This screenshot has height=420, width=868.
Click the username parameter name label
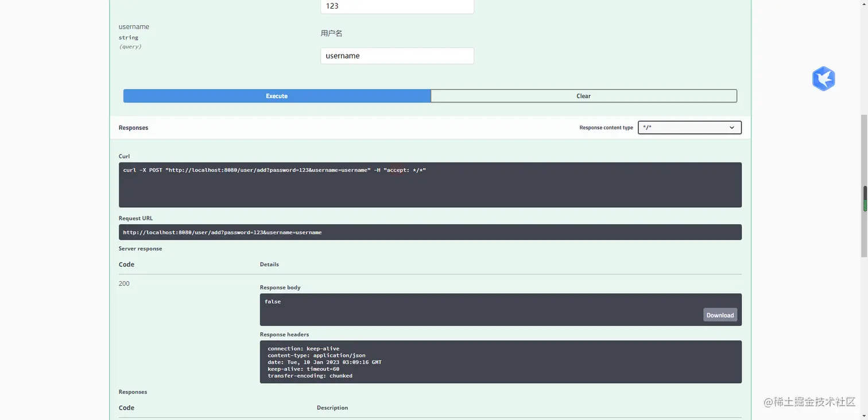coord(134,27)
